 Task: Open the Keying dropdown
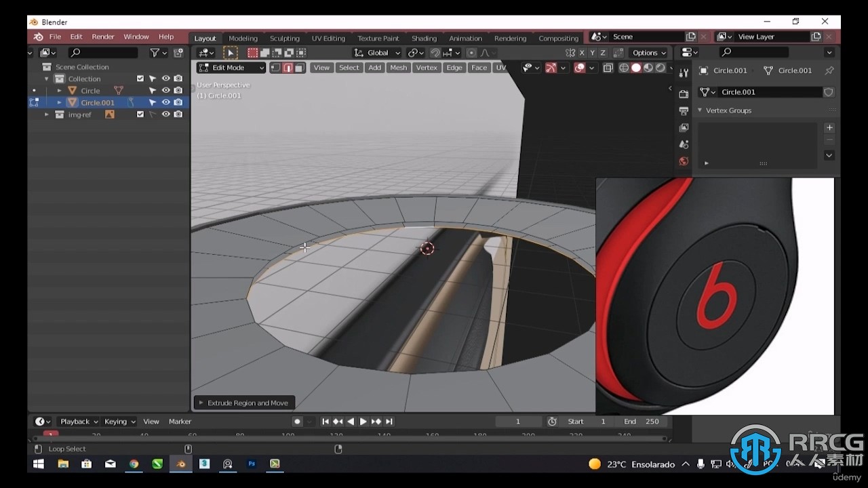[119, 422]
